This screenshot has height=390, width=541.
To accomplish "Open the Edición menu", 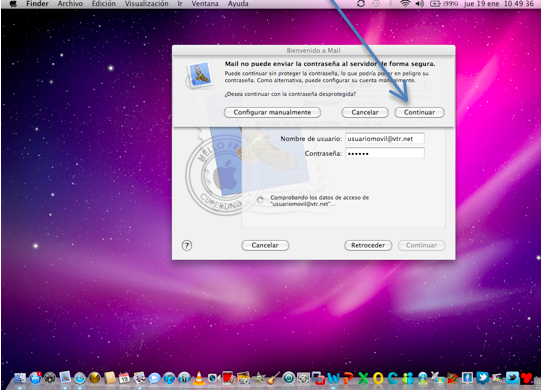I will tap(104, 4).
